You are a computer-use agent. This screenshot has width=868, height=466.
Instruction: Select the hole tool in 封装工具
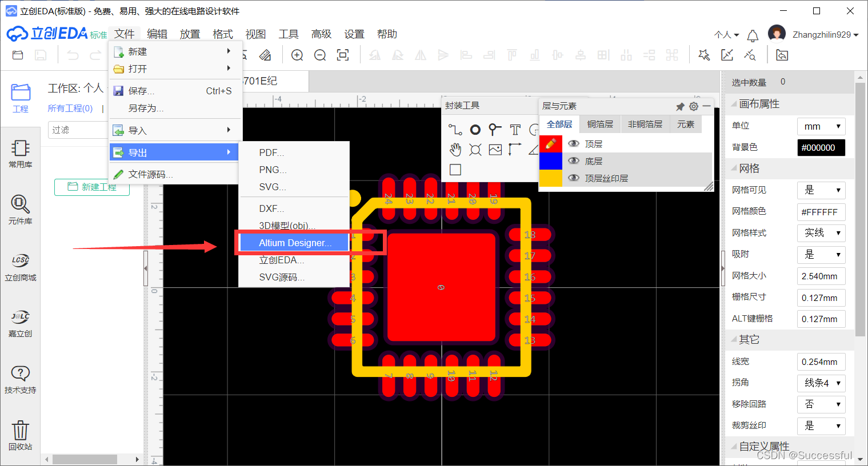click(475, 150)
